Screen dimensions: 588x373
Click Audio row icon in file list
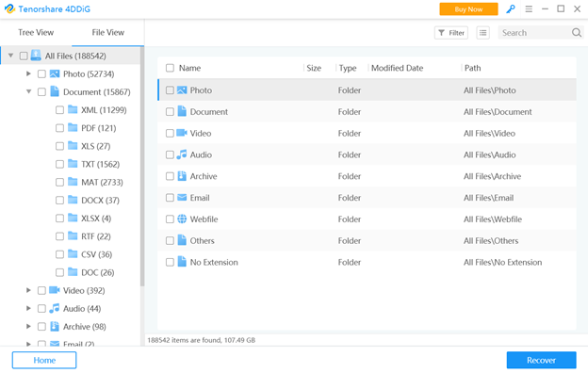(x=182, y=154)
